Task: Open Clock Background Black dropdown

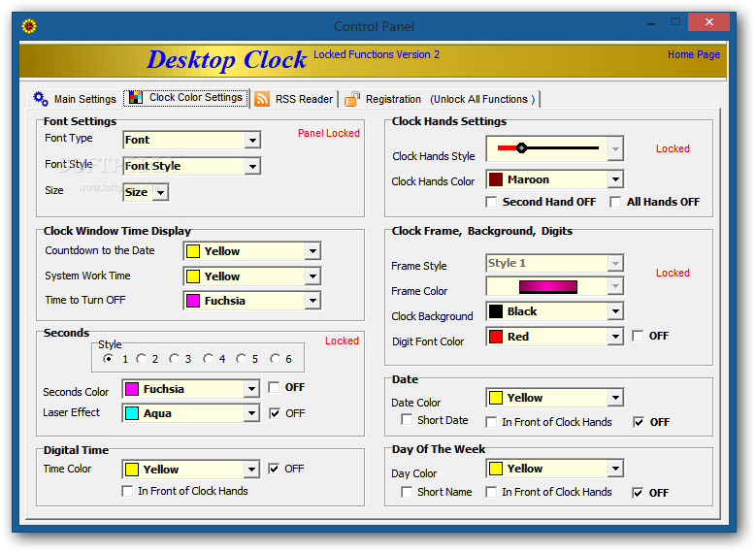Action: (615, 311)
